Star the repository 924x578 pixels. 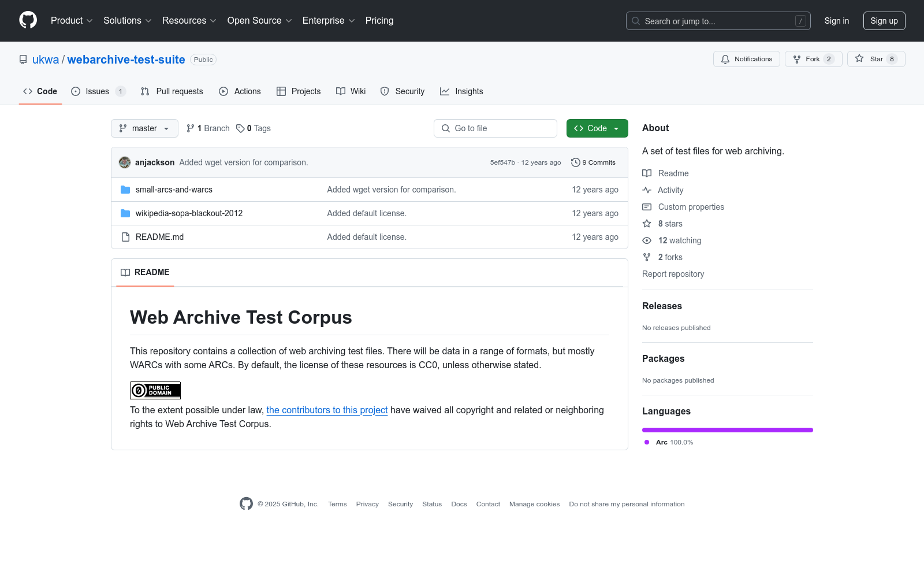coord(876,59)
